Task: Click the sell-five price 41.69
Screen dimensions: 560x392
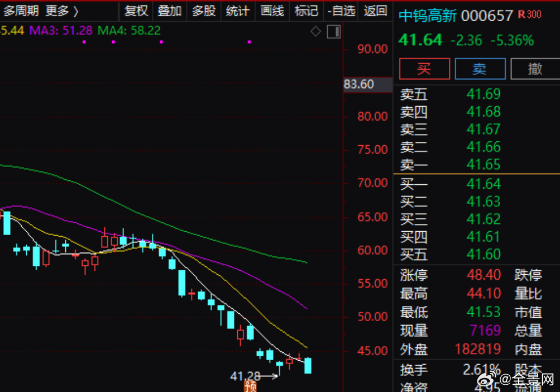Action: tap(484, 94)
